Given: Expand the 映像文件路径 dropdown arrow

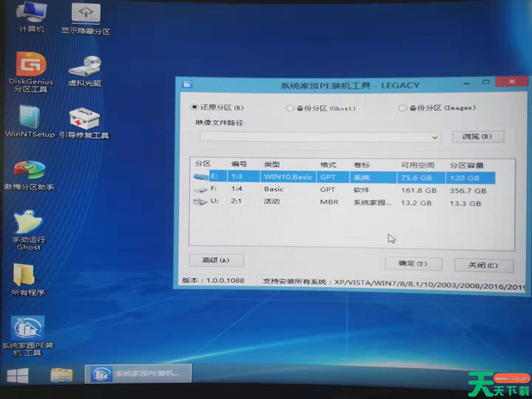Looking at the screenshot, I should coord(435,137).
